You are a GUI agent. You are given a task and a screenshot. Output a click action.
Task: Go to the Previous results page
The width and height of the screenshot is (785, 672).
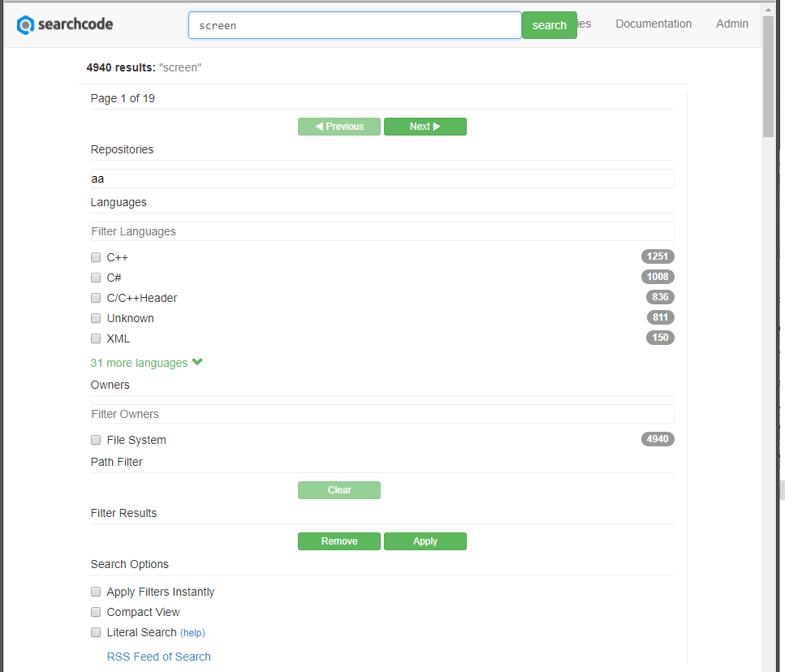[x=339, y=127]
